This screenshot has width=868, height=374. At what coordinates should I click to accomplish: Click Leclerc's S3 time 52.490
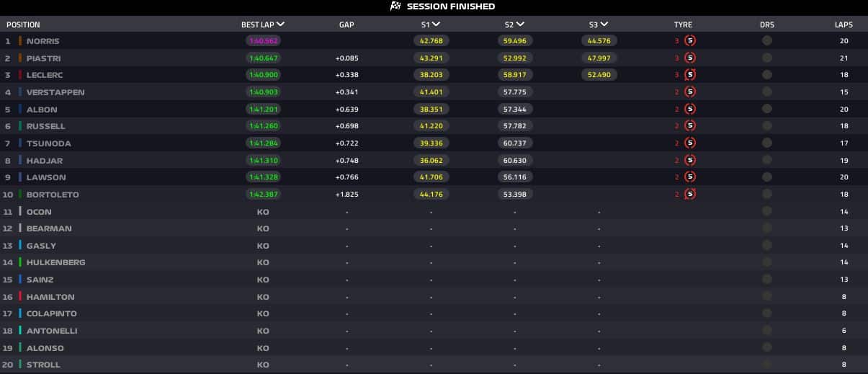[599, 75]
